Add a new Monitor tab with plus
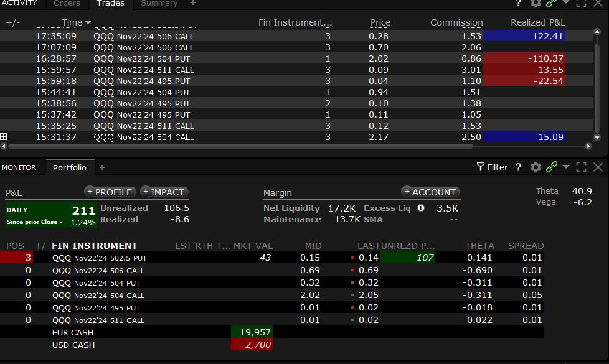This screenshot has width=609, height=364. (x=102, y=167)
